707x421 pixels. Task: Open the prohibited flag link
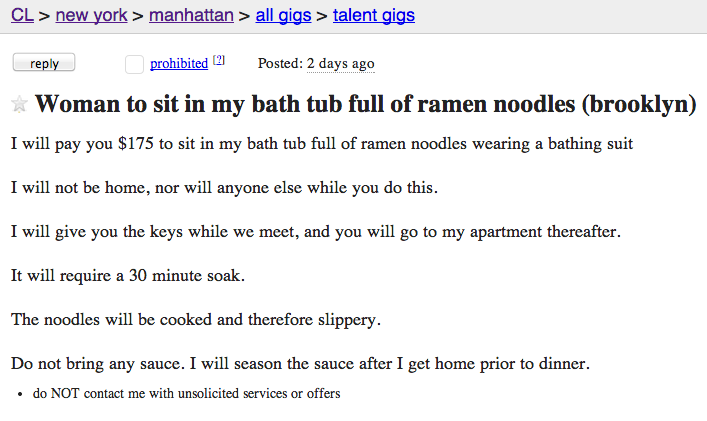(179, 64)
